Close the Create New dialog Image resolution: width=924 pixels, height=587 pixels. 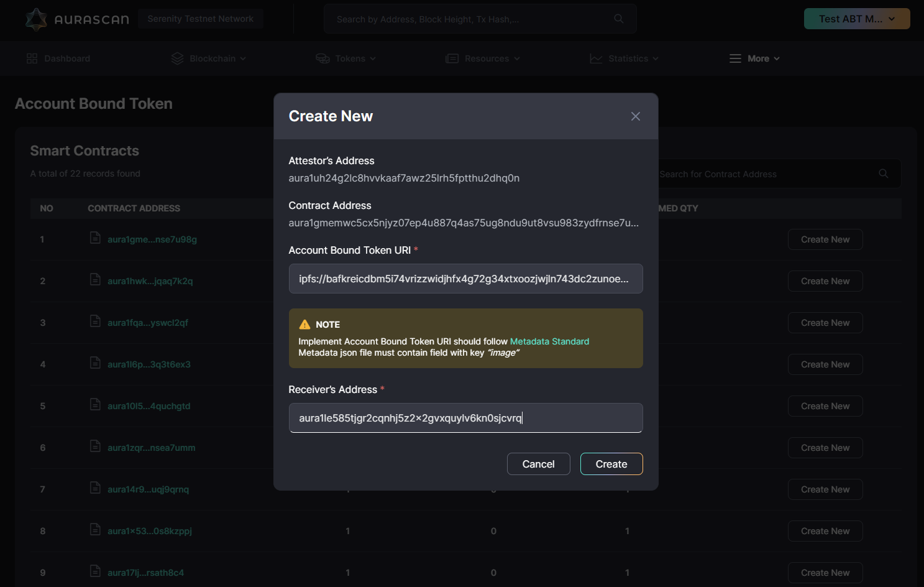(635, 116)
